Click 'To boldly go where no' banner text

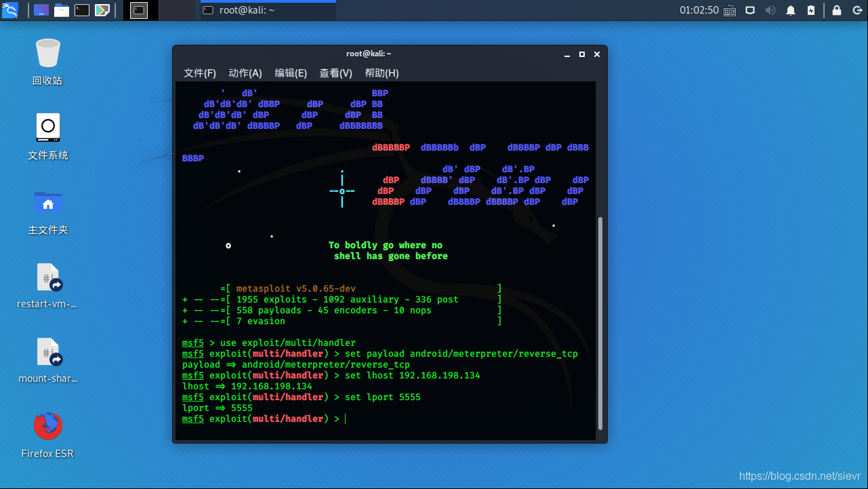[x=386, y=245]
